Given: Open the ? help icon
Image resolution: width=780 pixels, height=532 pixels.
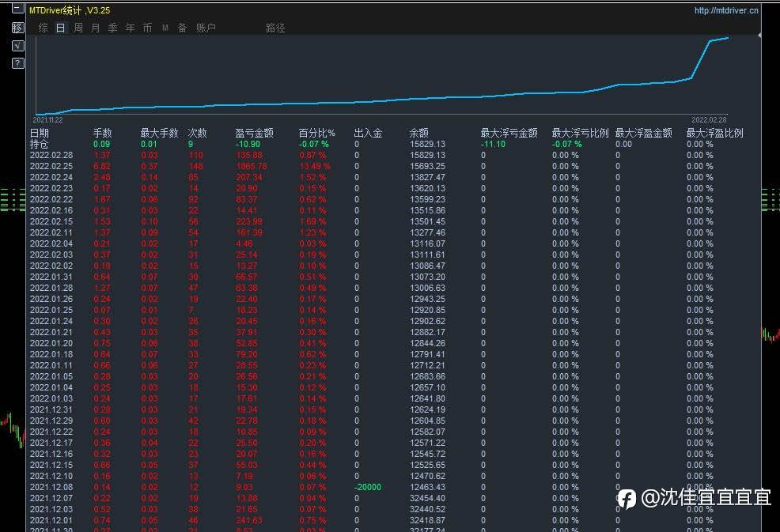Looking at the screenshot, I should 17,63.
